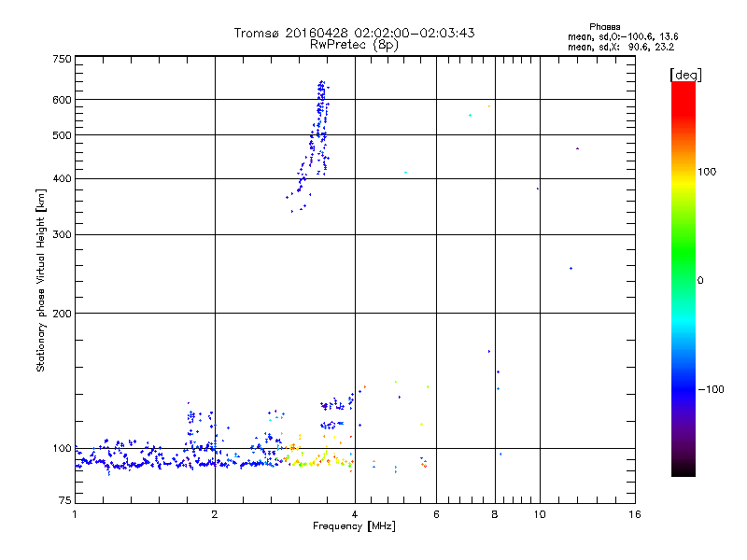Click the y-axis tick label '400'
Image resolution: width=747 pixels, height=560 pixels.
pyautogui.click(x=62, y=179)
